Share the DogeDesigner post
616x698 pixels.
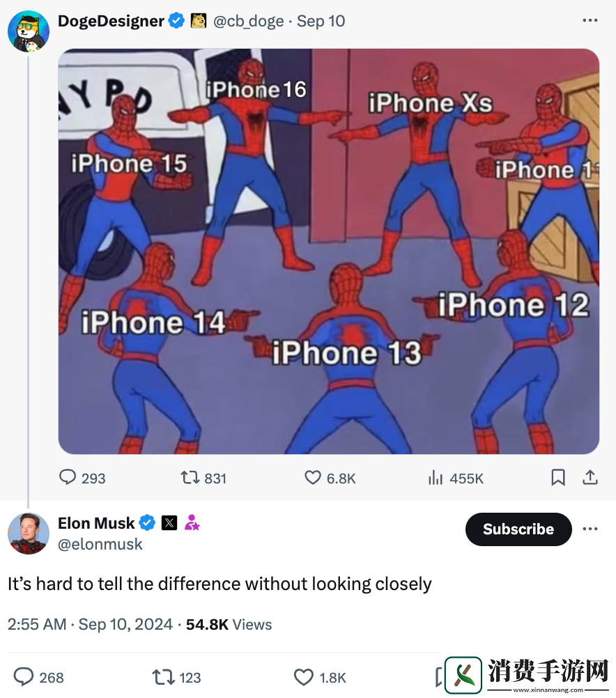[590, 477]
